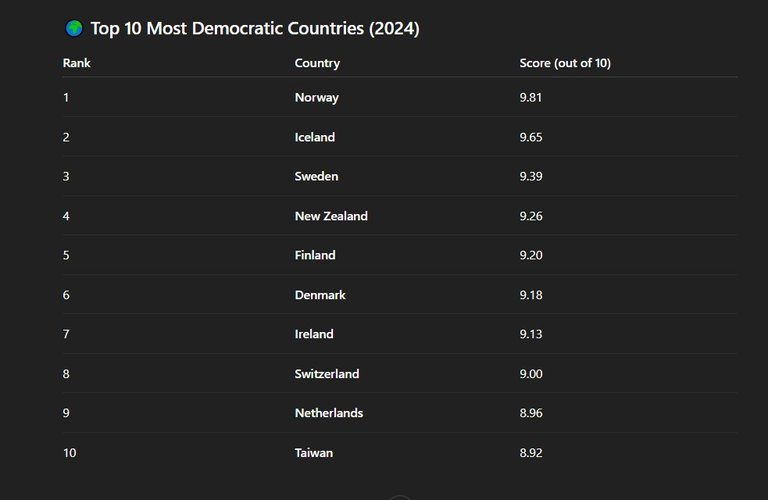This screenshot has width=768, height=500.
Task: Select Ireland in the country list
Action: [314, 334]
